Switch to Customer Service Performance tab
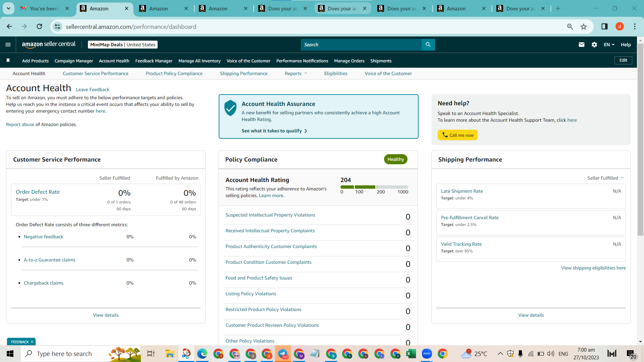The image size is (644, 362). tap(96, 73)
